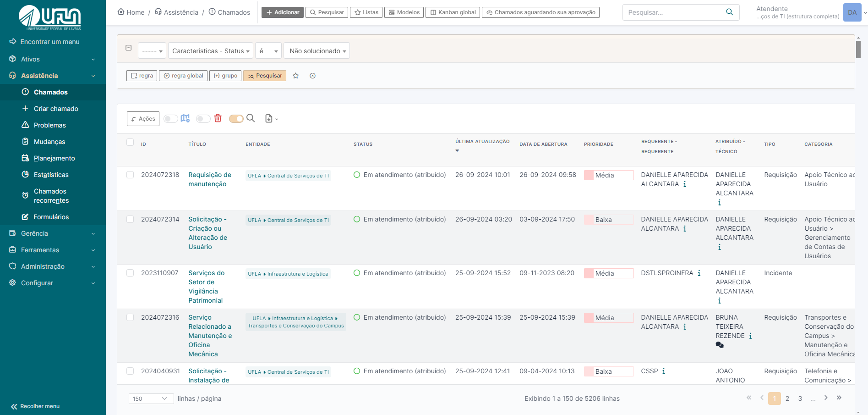
Task: Click the red trash icon
Action: (218, 118)
